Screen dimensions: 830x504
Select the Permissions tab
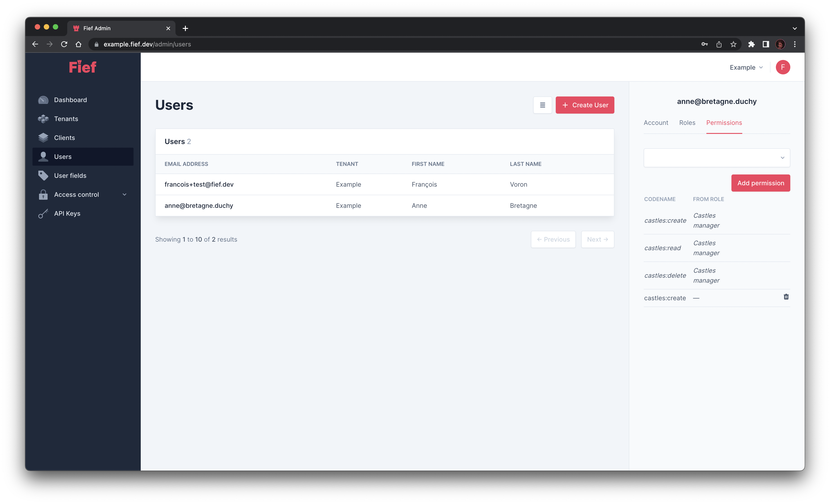[x=724, y=123]
